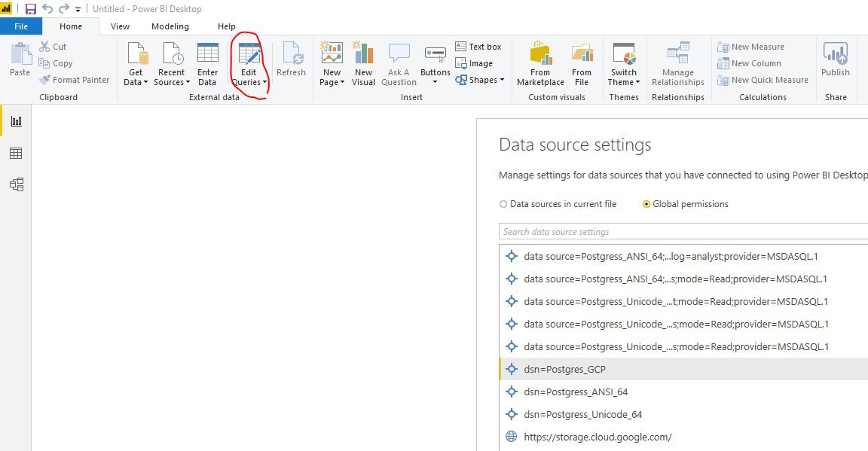Click the globe icon beside storage.cloud.google.com
The image size is (868, 451).
click(x=512, y=437)
